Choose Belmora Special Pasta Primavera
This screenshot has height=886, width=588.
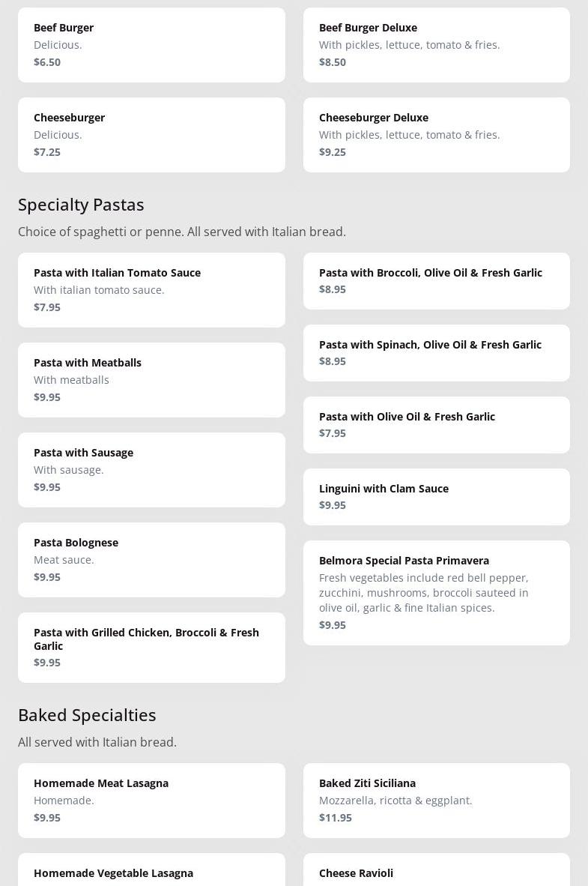436,593
